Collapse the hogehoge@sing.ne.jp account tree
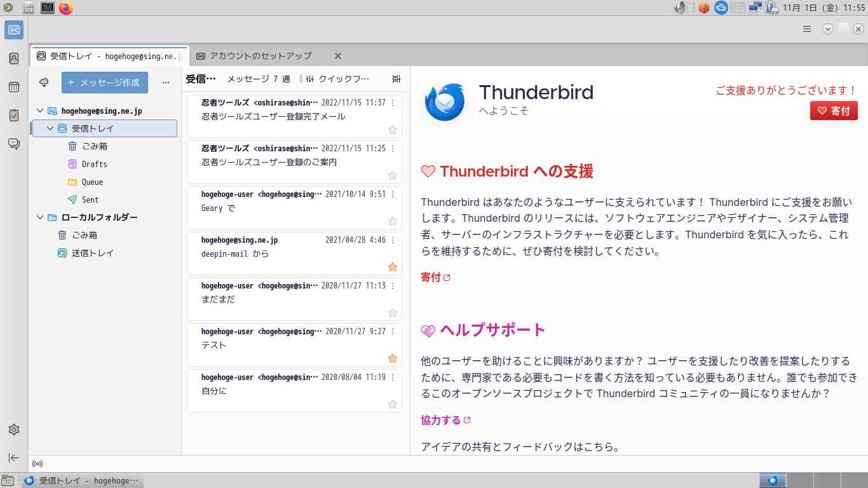 [40, 111]
